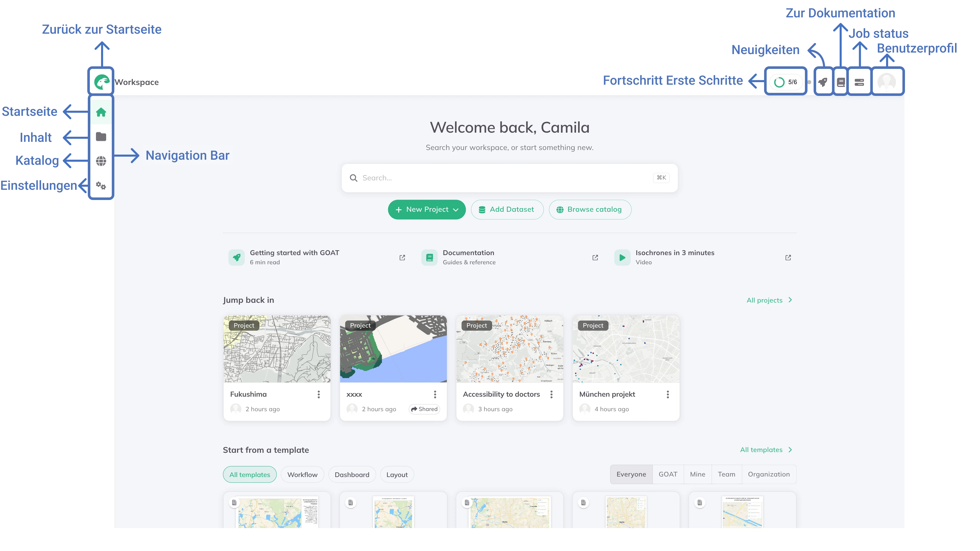Click the GOAT logo to return home

tap(102, 82)
